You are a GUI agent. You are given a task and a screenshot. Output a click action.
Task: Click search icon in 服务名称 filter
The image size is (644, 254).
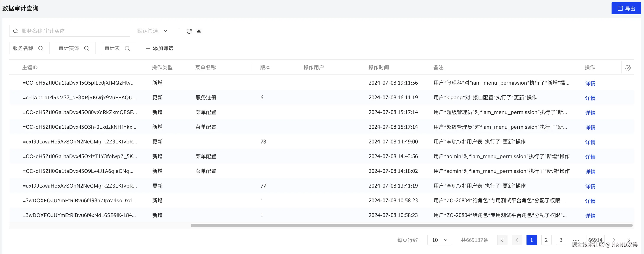coord(41,48)
